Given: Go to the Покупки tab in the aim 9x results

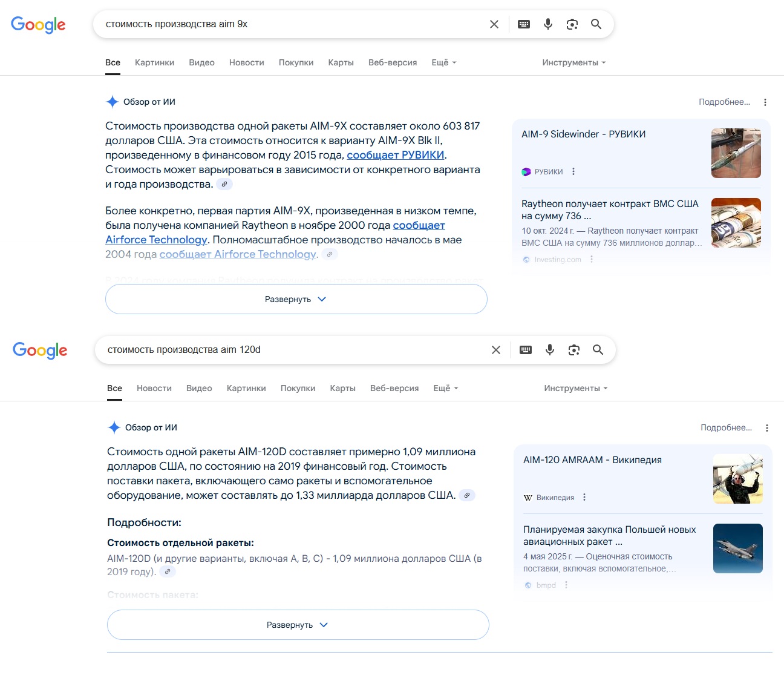Looking at the screenshot, I should pyautogui.click(x=296, y=62).
